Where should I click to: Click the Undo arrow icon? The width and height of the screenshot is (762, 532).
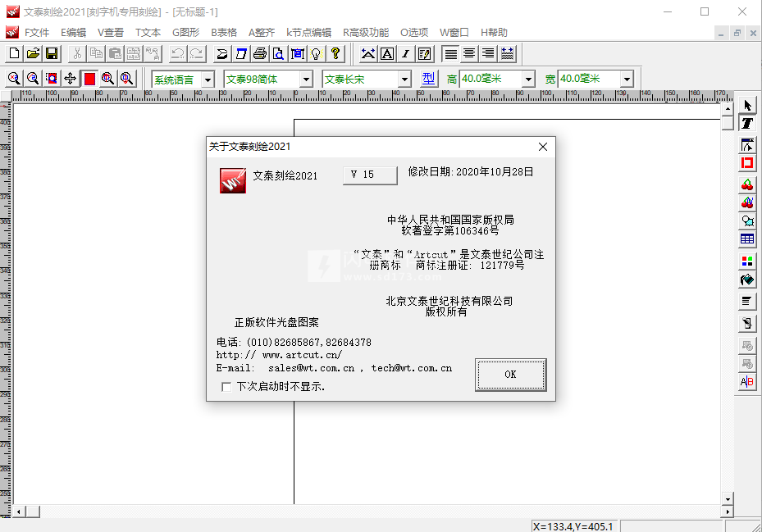(178, 53)
